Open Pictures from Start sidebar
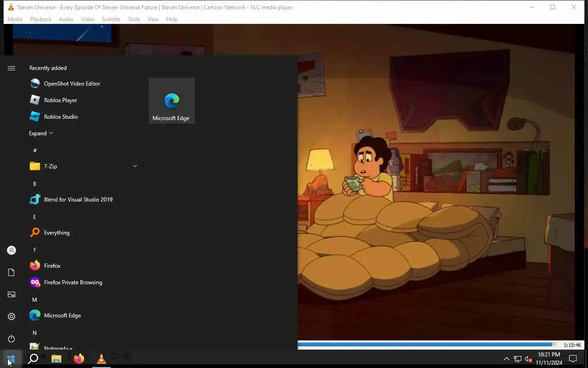 pos(11,294)
